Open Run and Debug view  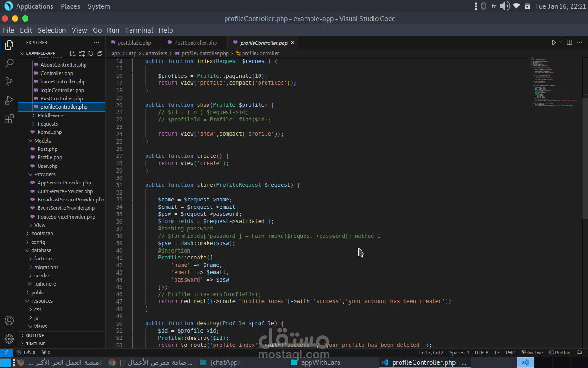pos(9,101)
